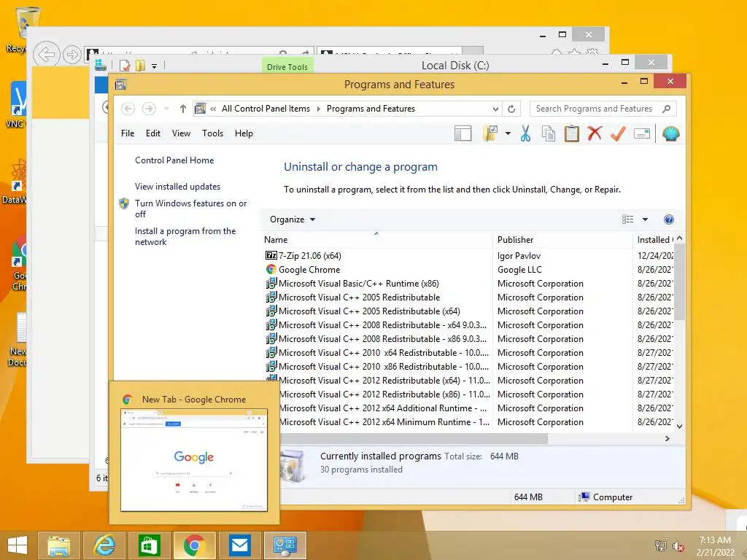Screen dimensions: 747x560
Task: Click the vertical scrollbar up arrow
Action: coord(680,238)
